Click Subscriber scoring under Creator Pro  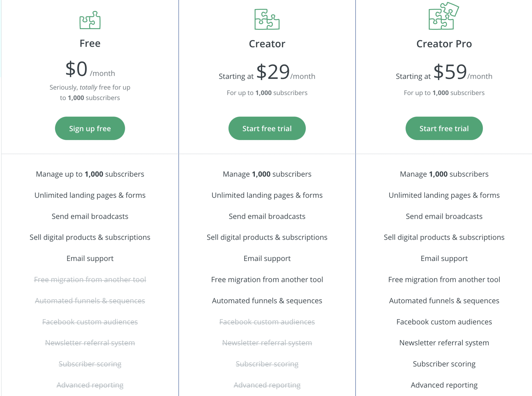tap(444, 364)
